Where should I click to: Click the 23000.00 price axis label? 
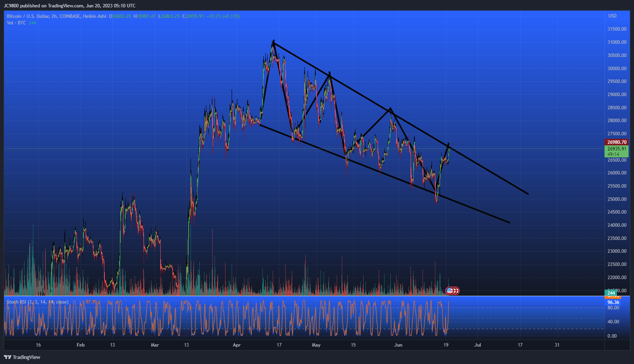coord(617,251)
